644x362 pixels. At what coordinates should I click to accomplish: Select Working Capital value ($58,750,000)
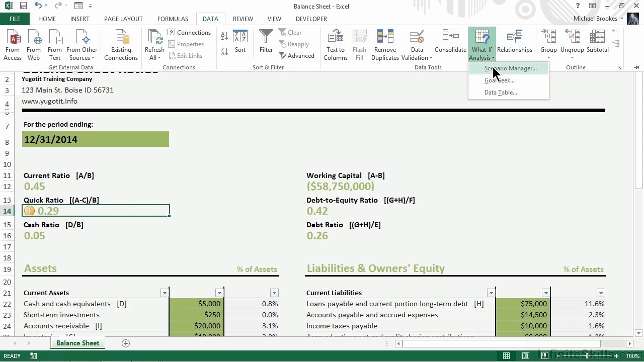(x=341, y=187)
